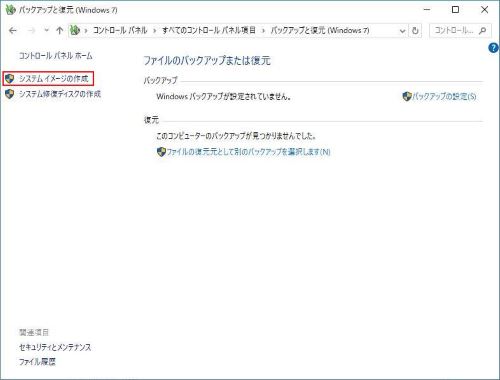The width and height of the screenshot is (500, 380).
Task: Minimize the バックアップと復元 window
Action: tap(427, 10)
